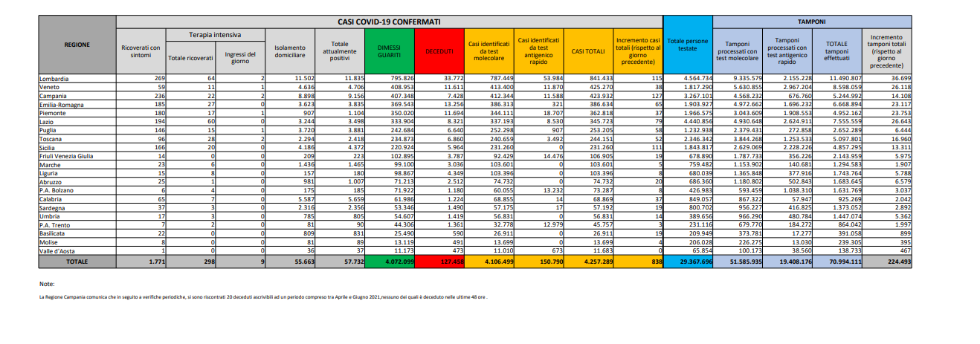
Task: Select the Friuli Venezia Giulia row label
Action: (x=67, y=156)
